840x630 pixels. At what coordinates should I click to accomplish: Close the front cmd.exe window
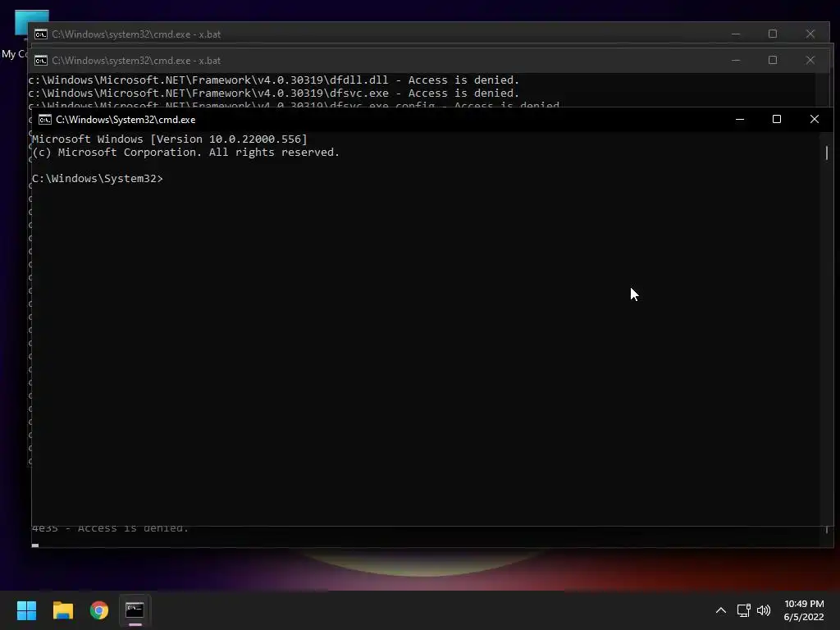click(815, 120)
